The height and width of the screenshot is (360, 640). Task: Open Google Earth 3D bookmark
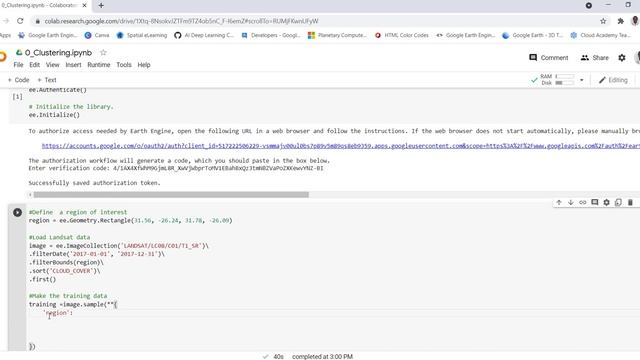(532, 36)
